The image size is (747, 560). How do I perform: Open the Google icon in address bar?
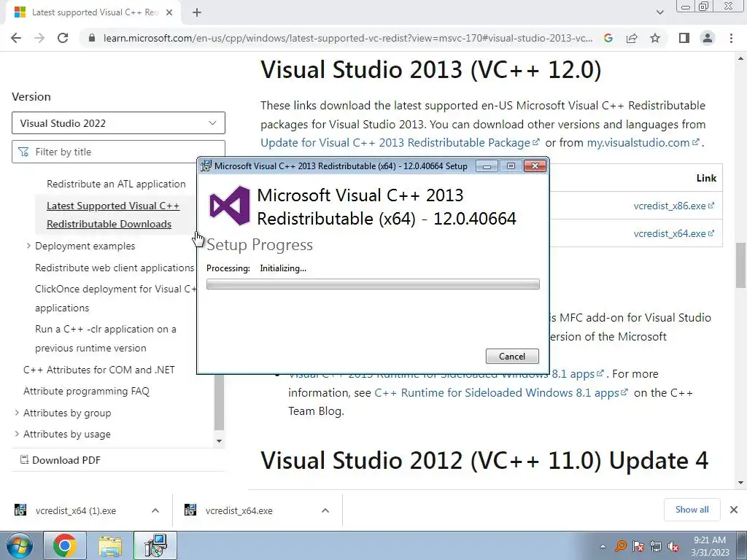click(608, 38)
